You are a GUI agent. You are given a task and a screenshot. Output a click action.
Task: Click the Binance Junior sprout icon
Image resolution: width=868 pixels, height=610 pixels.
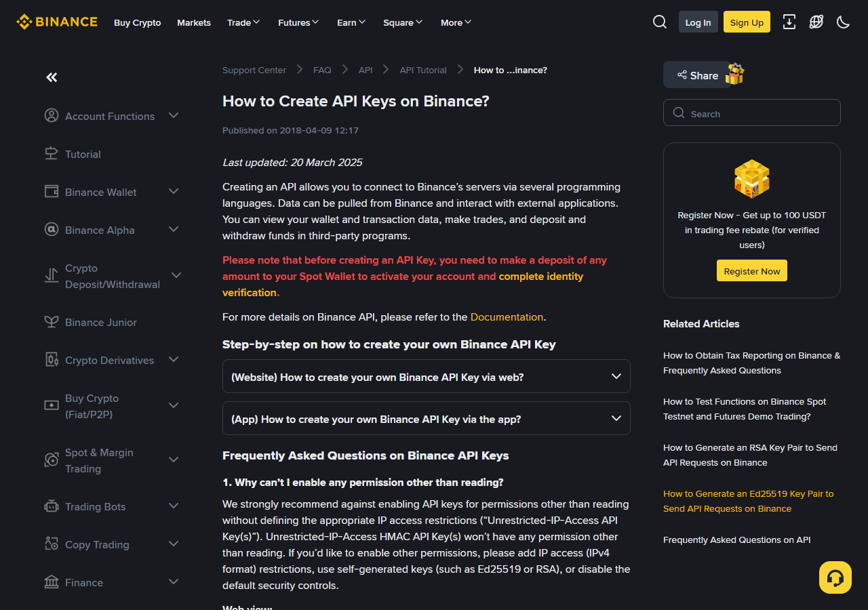click(x=52, y=321)
